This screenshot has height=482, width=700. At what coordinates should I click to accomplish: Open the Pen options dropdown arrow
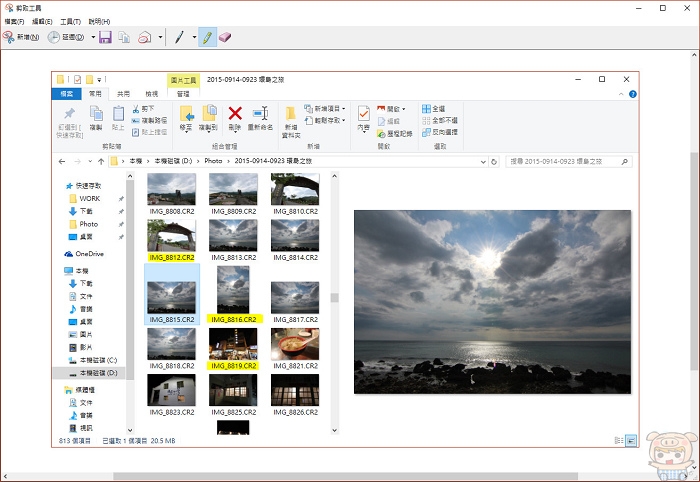(194, 37)
